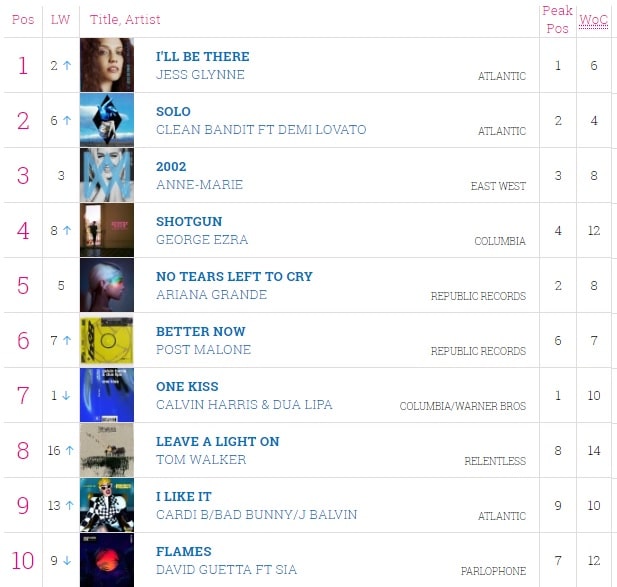Open the ONE KISS track link
This screenshot has height=587, width=617.
tap(187, 387)
